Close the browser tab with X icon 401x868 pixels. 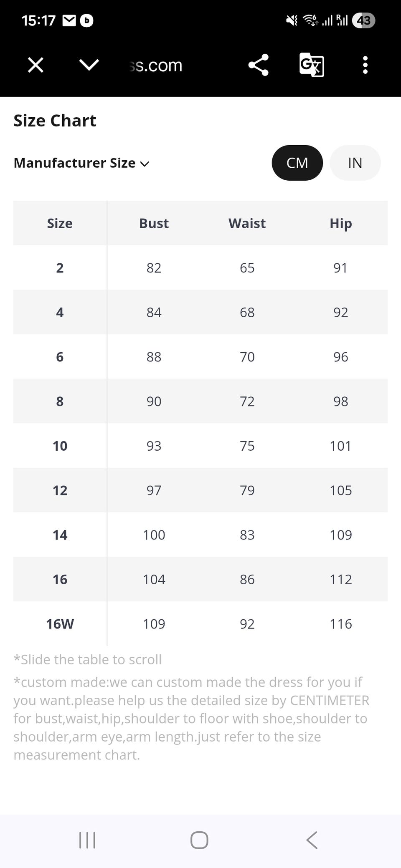36,65
